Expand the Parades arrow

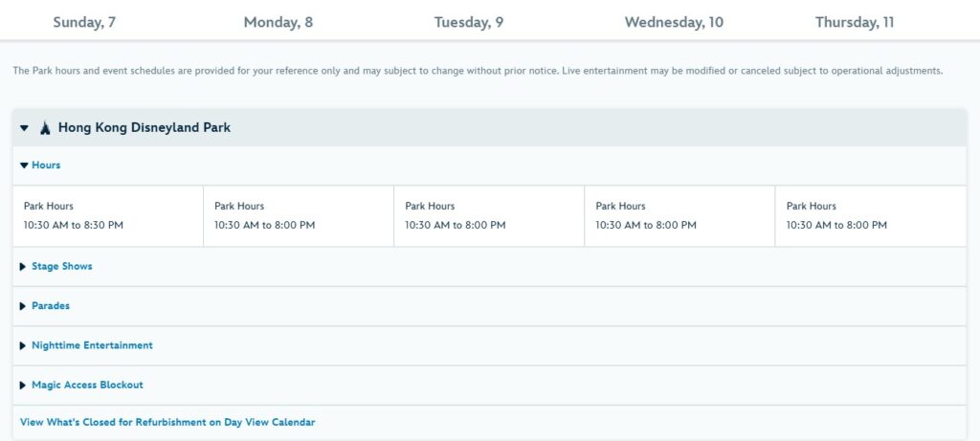point(23,306)
